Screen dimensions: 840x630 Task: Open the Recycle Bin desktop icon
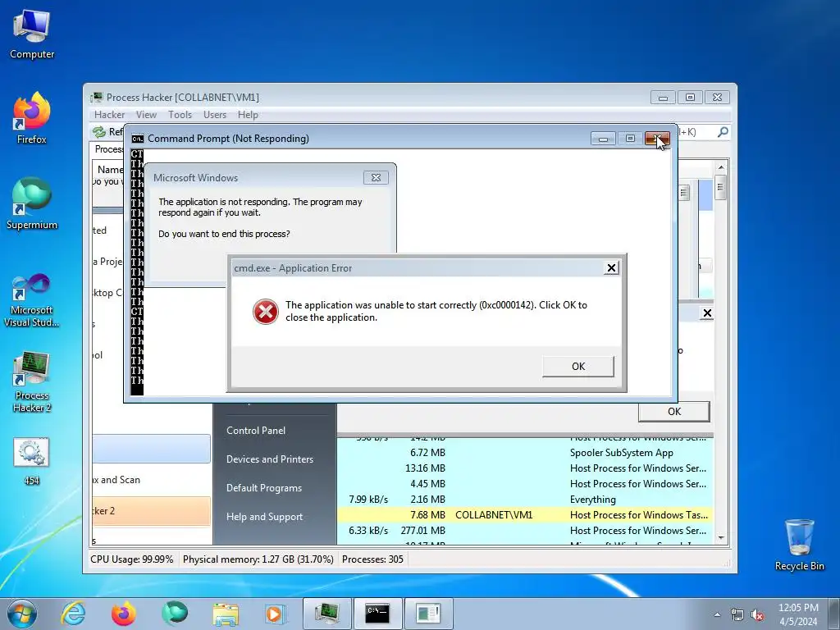[x=799, y=545]
